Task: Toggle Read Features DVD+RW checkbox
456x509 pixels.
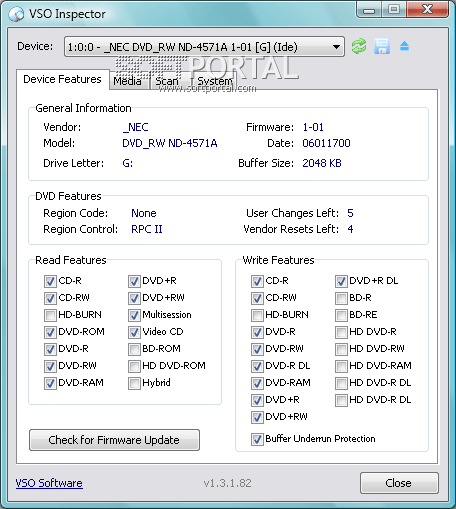Action: tap(134, 298)
